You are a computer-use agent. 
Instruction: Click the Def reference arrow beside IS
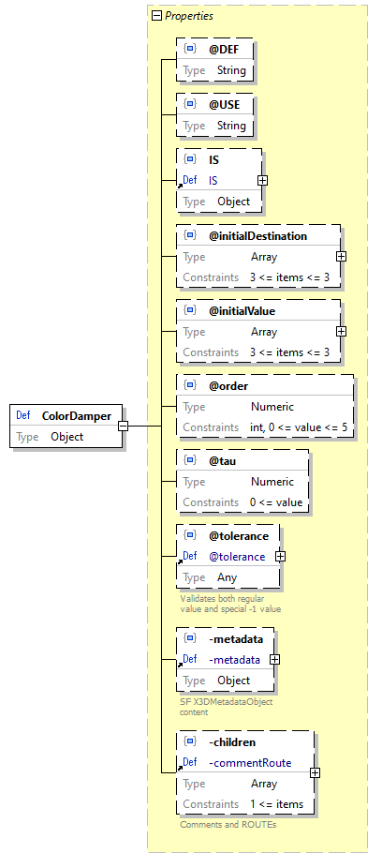pyautogui.click(x=180, y=185)
